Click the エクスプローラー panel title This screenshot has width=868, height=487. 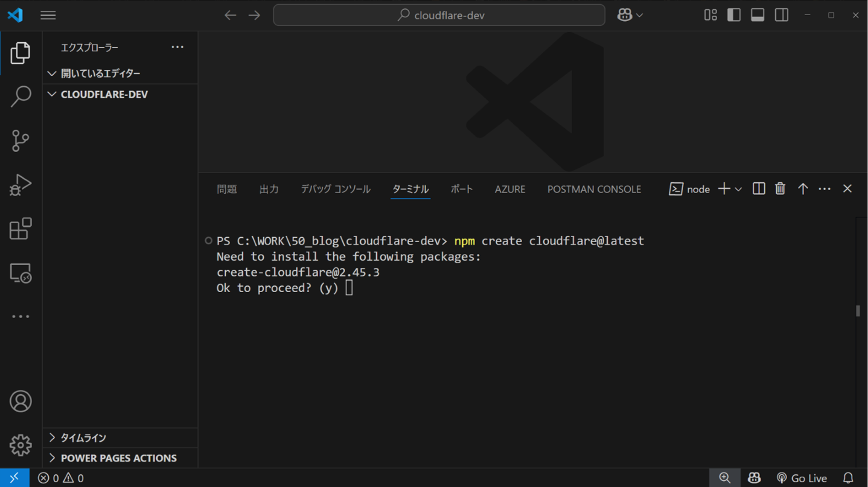pos(89,47)
